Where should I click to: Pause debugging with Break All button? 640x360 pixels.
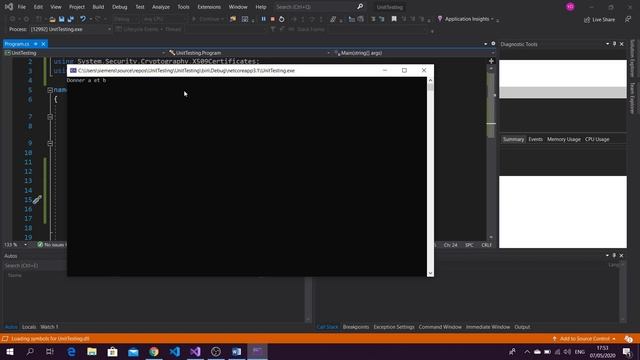[263, 19]
